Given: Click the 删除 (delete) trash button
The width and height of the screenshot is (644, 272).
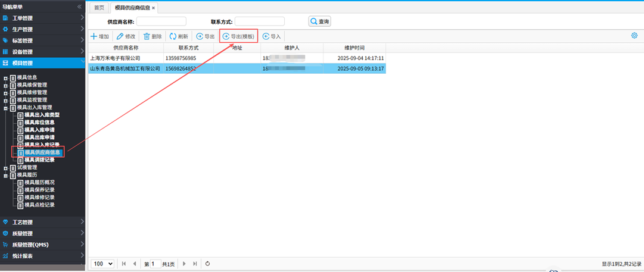Looking at the screenshot, I should tap(153, 36).
